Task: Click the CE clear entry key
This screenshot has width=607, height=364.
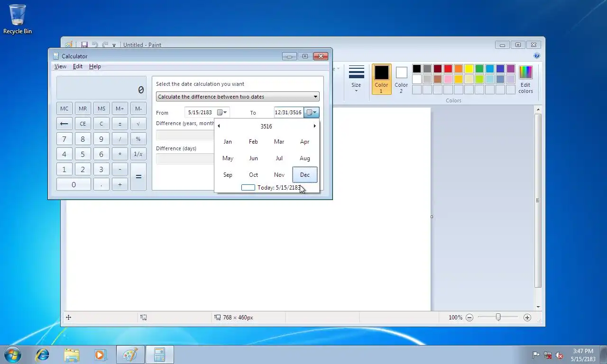Action: click(x=83, y=124)
